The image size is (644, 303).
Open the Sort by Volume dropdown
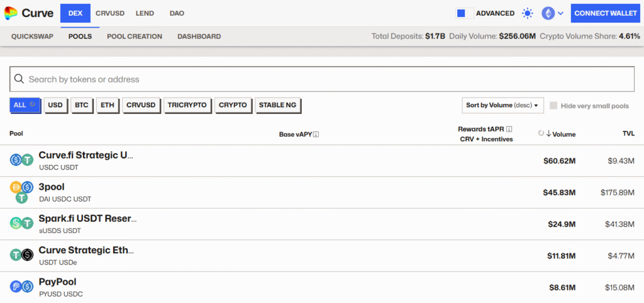click(502, 105)
